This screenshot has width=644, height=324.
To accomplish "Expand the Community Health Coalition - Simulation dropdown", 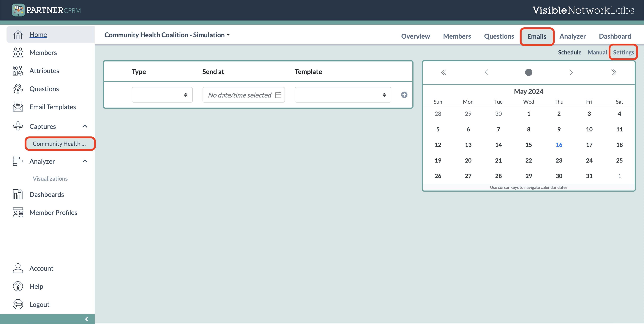I will point(228,35).
